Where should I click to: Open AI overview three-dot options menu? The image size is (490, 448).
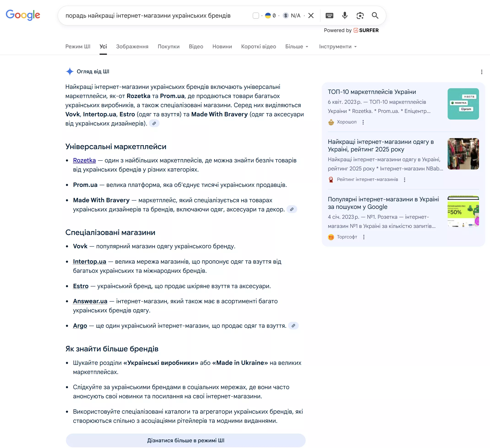(x=481, y=72)
